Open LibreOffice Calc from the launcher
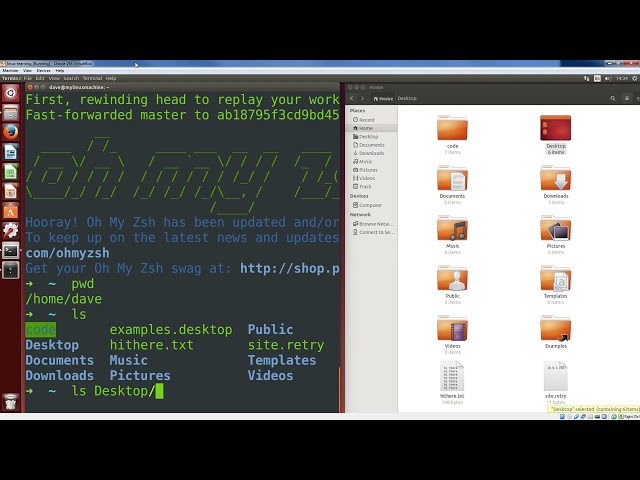 (x=11, y=172)
